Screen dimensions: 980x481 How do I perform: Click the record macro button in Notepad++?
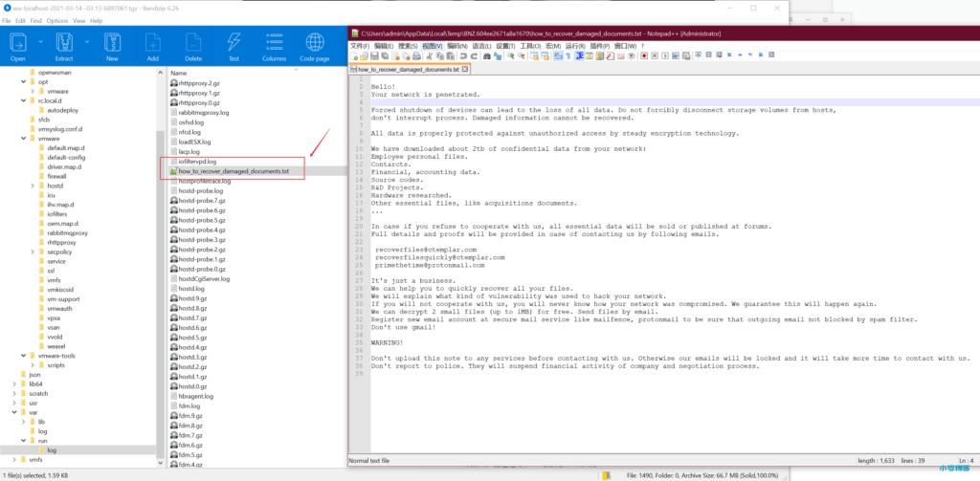[644, 56]
